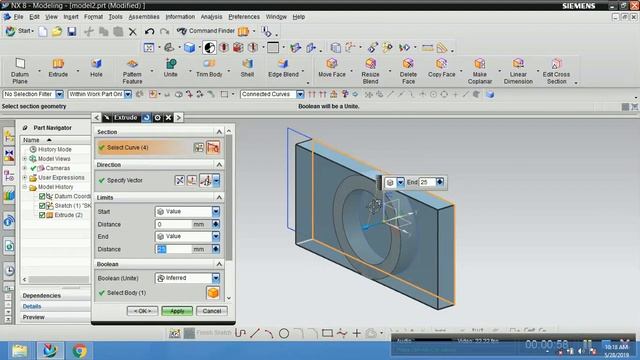Collapse the Boolean group in Extrude dialog
This screenshot has height=360, width=640.
point(219,264)
